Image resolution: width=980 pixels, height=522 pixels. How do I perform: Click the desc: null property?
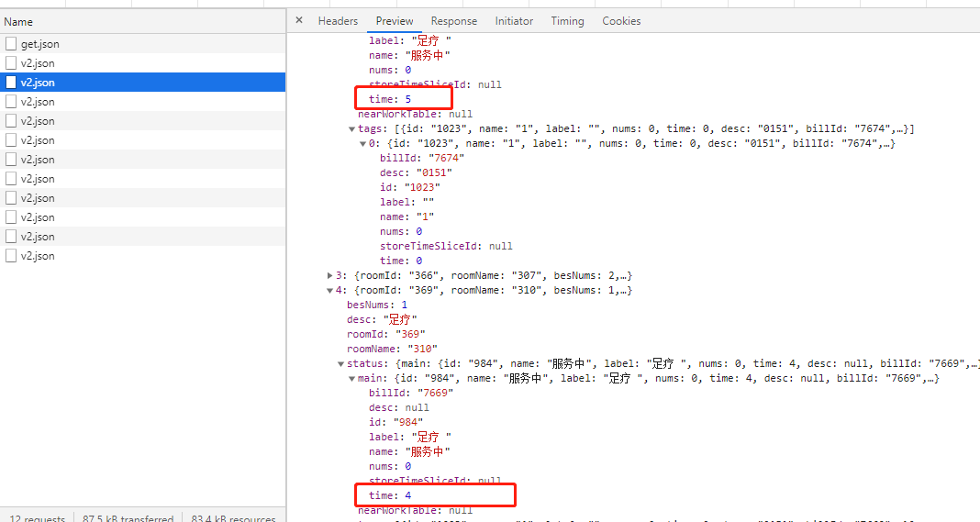(399, 407)
